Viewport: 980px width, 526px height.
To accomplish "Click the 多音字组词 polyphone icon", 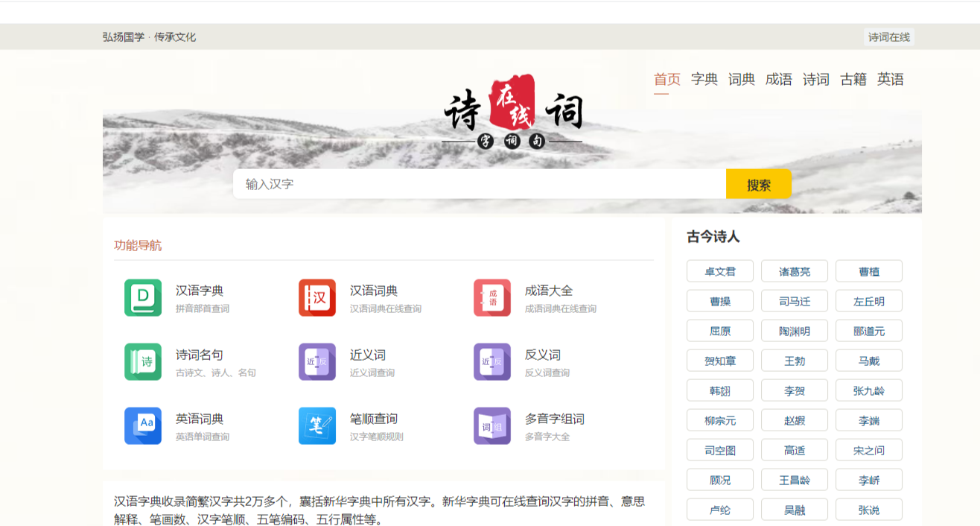I will coord(492,425).
